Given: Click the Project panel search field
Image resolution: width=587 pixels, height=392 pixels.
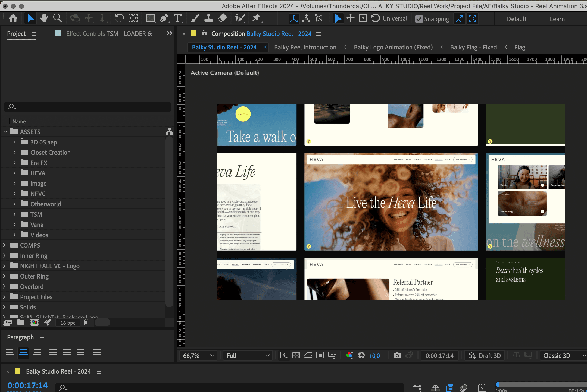Looking at the screenshot, I should 88,107.
